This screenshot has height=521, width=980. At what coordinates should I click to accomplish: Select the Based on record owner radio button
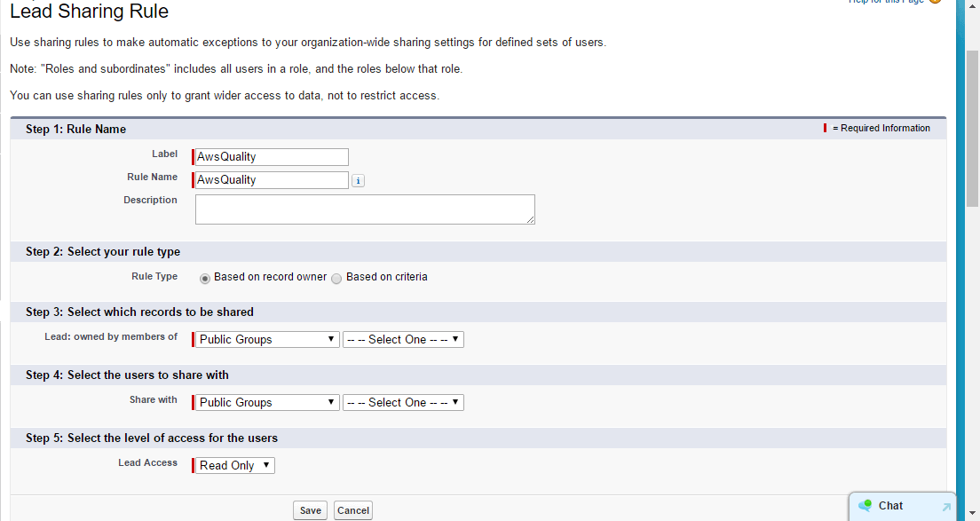(205, 278)
